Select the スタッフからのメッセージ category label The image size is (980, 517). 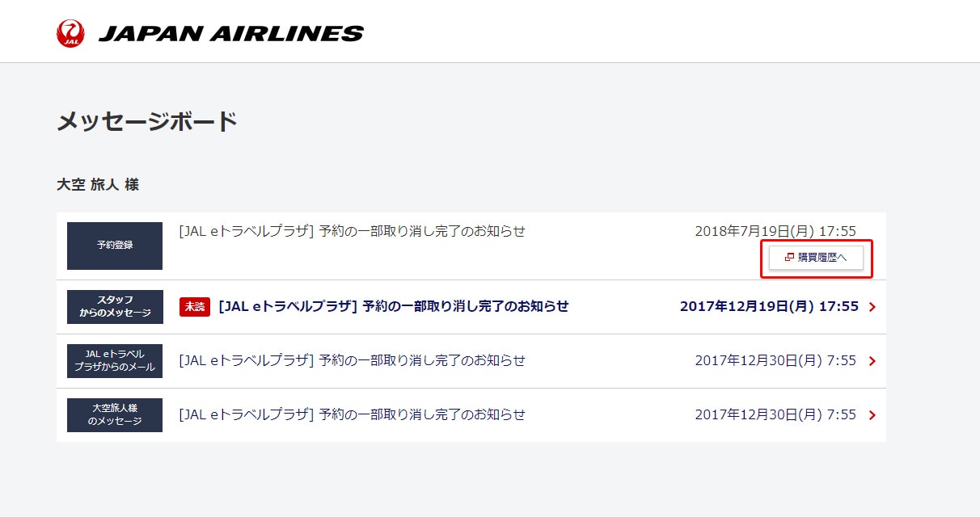(115, 307)
